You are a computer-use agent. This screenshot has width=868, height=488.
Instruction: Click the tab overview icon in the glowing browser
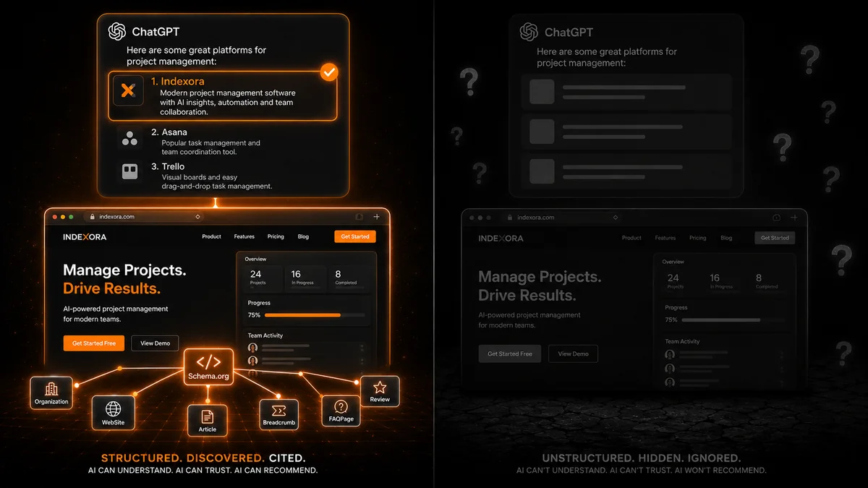click(x=359, y=217)
